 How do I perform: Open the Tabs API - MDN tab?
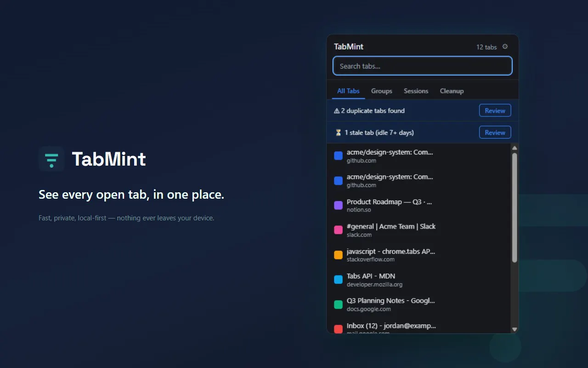[418, 280]
